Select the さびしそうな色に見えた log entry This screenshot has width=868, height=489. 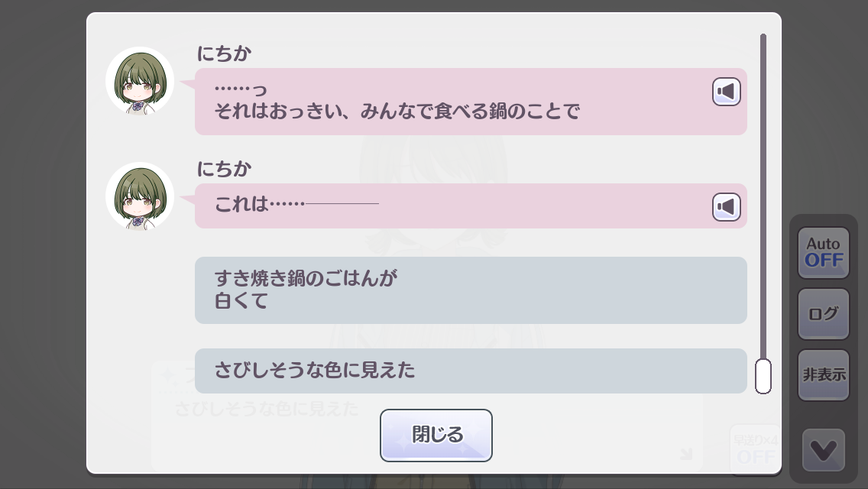(x=470, y=371)
